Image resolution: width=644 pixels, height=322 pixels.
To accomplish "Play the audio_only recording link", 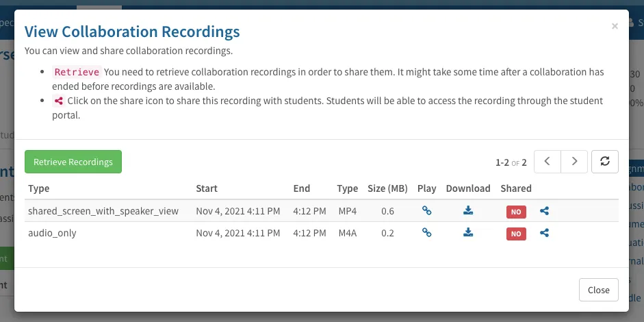I will [427, 232].
